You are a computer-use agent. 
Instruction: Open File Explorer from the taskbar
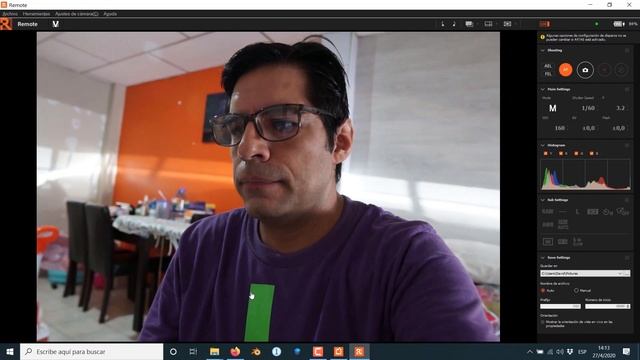click(x=214, y=351)
